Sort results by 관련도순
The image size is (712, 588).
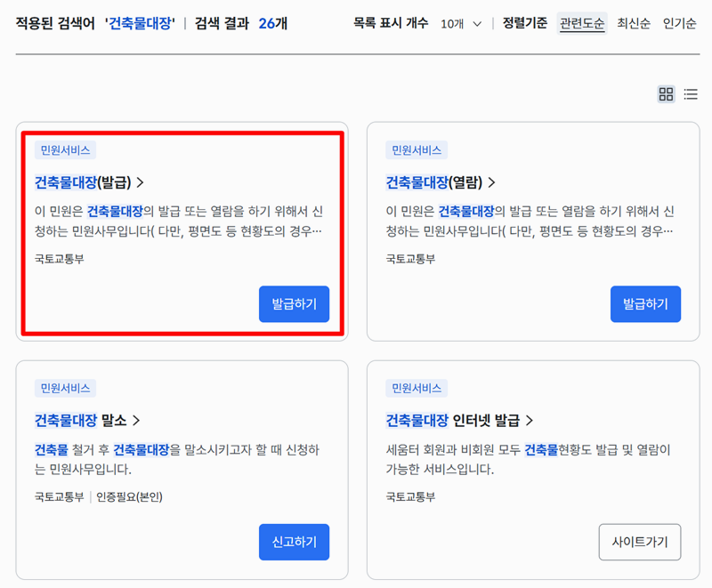582,23
